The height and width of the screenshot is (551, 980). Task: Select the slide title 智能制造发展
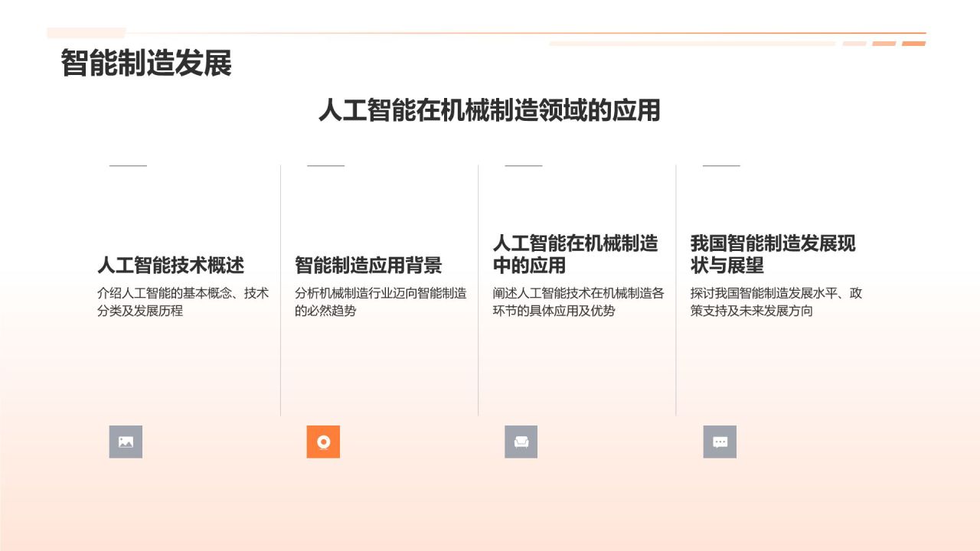tap(146, 64)
